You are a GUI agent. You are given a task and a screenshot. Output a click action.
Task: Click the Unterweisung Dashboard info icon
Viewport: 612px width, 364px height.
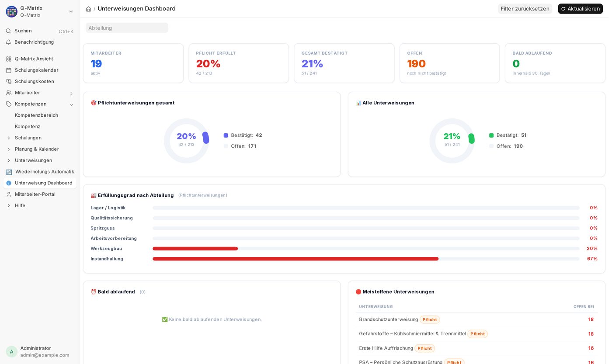tap(9, 183)
